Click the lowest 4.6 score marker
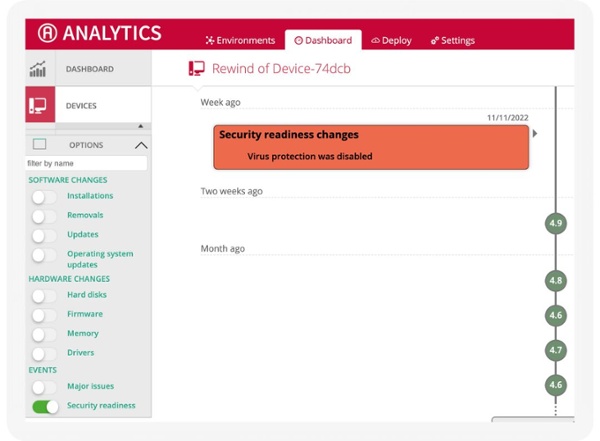The height and width of the screenshot is (441, 600). (x=556, y=384)
